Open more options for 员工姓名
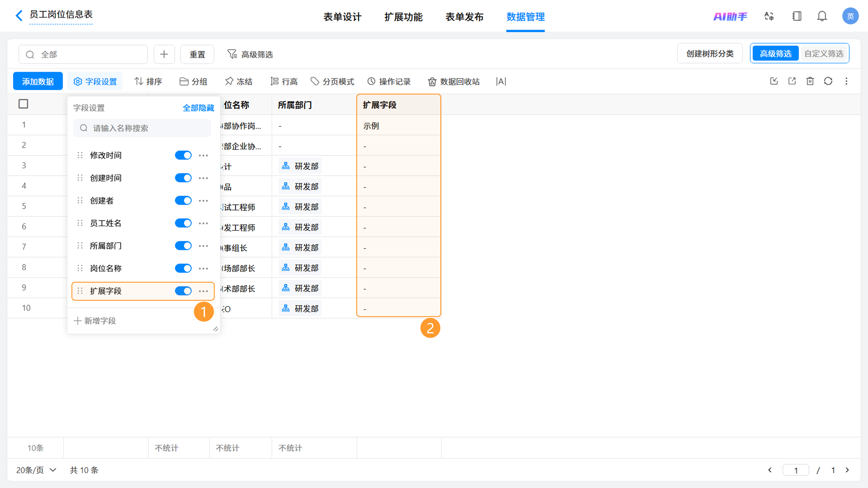The width and height of the screenshot is (868, 488). (x=203, y=223)
